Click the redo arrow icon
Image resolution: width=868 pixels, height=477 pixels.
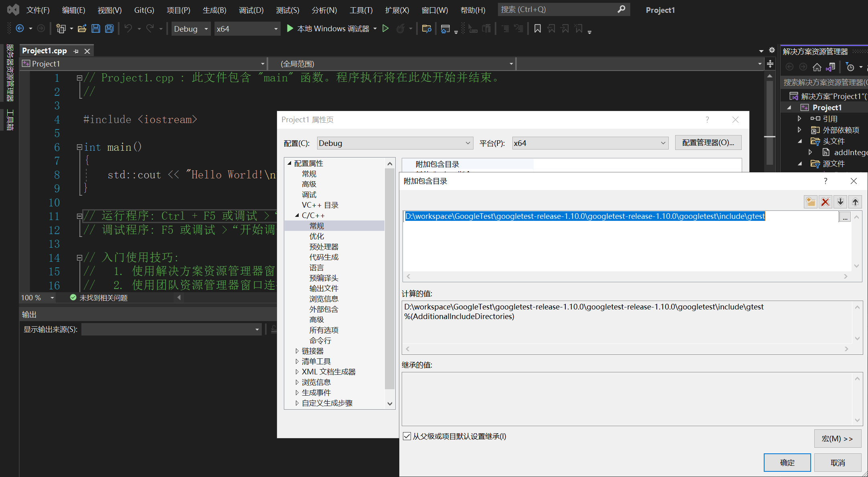pyautogui.click(x=150, y=28)
